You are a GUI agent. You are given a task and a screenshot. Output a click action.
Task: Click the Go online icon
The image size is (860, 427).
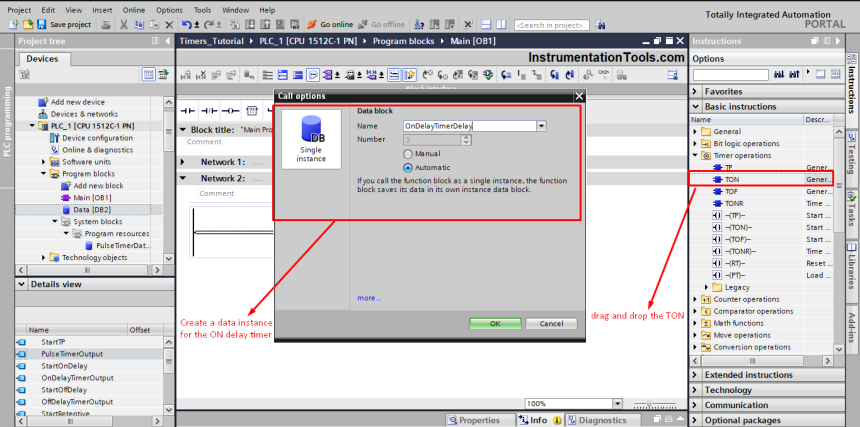point(313,24)
